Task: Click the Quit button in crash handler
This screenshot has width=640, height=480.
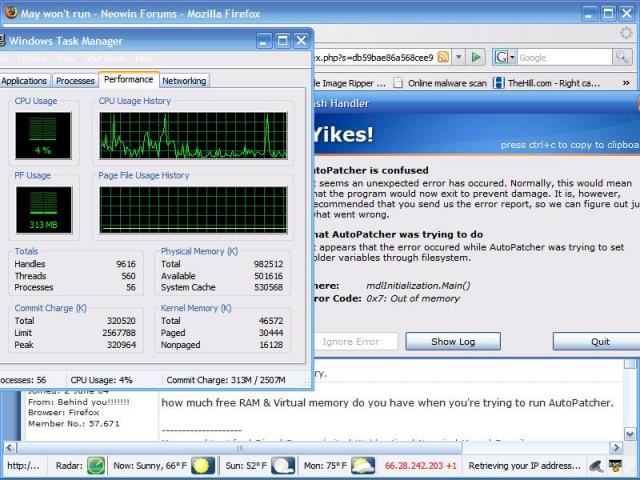Action: [x=596, y=341]
